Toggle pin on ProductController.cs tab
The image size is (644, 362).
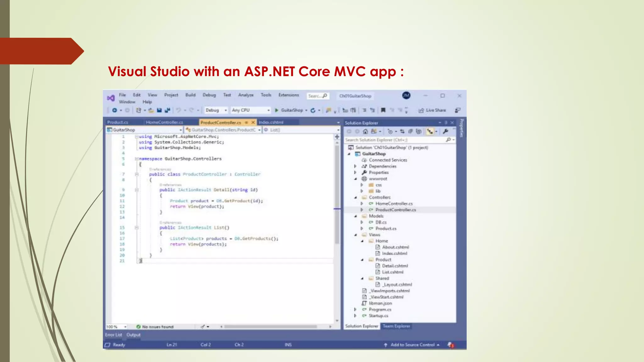(x=247, y=122)
